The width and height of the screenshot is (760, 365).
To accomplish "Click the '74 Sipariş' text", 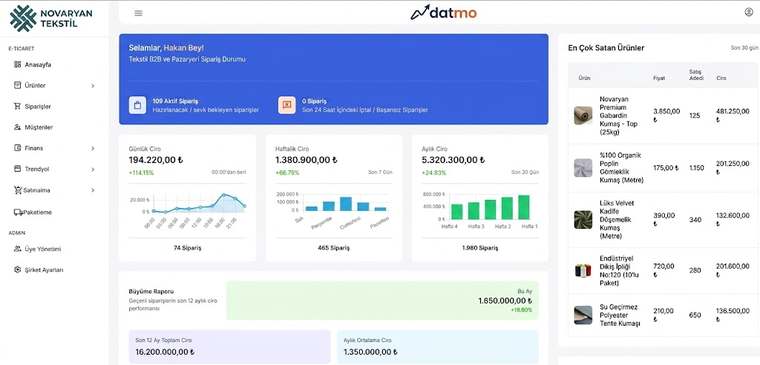I will pyautogui.click(x=187, y=248).
